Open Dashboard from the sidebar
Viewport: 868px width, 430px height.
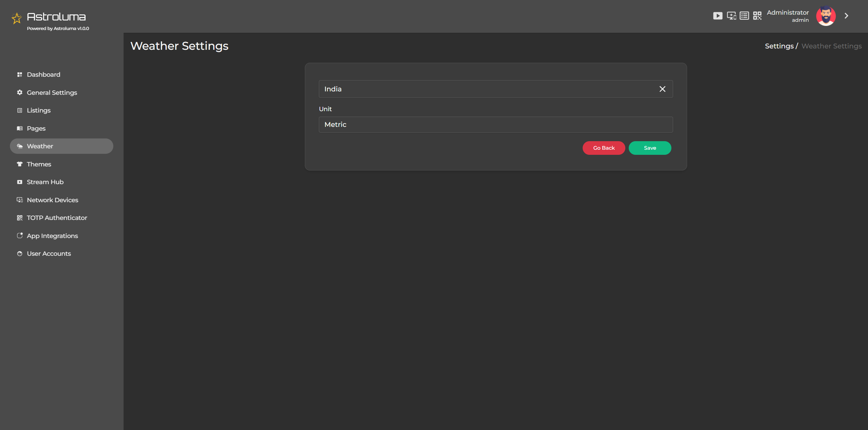tap(43, 75)
